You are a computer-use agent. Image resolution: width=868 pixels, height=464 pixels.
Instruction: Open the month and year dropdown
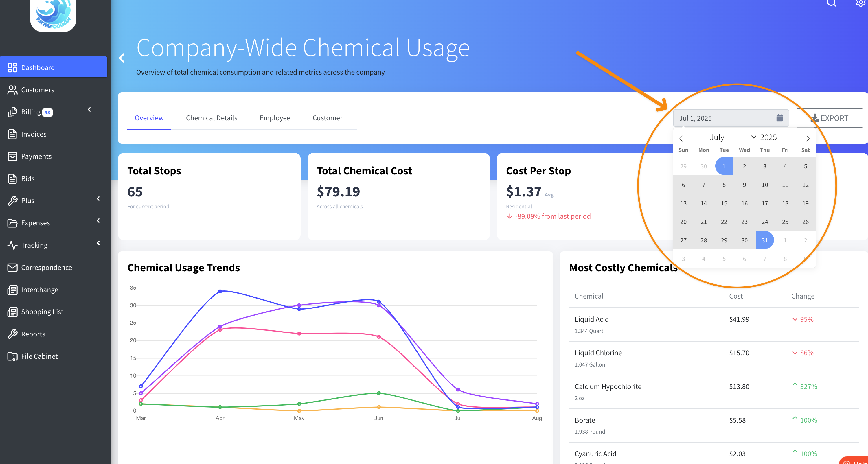tap(753, 137)
